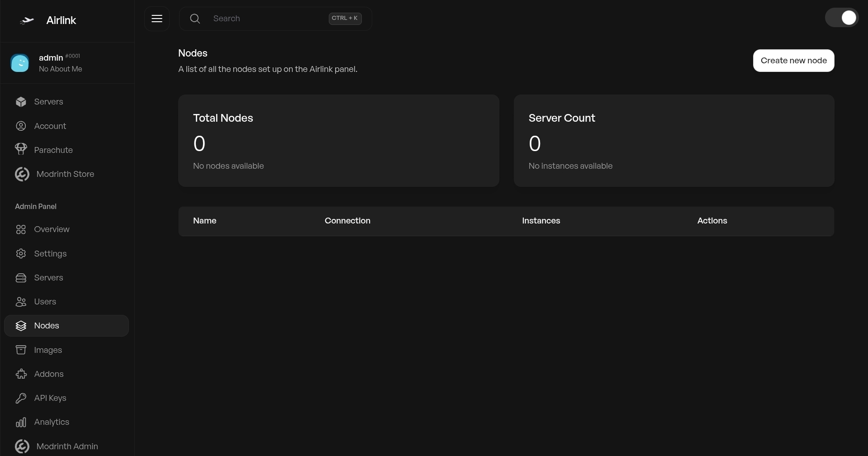Screen dimensions: 868x456
Task: Open the Users admin page
Action: [x=45, y=302]
